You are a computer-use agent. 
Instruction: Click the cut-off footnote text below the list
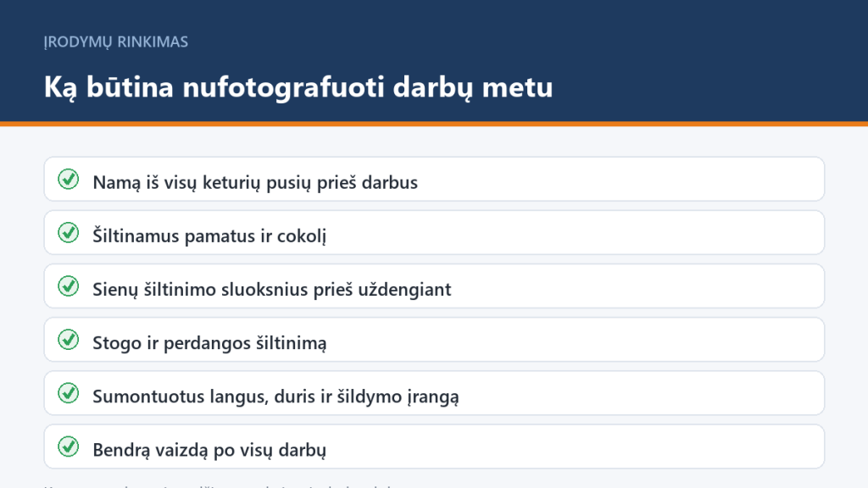pyautogui.click(x=219, y=485)
